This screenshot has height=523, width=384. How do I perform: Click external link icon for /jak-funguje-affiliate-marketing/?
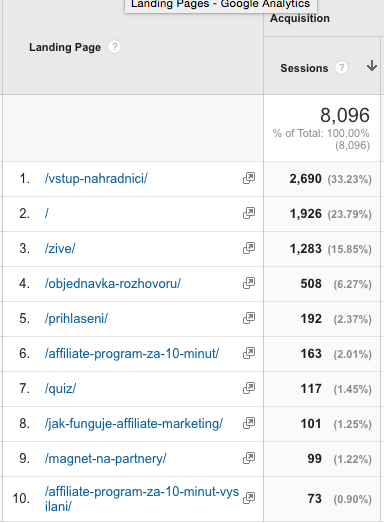pos(249,423)
